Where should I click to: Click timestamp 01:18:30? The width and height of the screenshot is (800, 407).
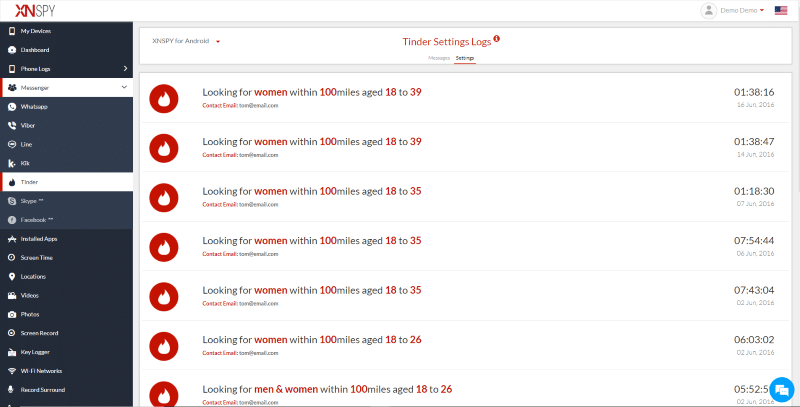754,191
